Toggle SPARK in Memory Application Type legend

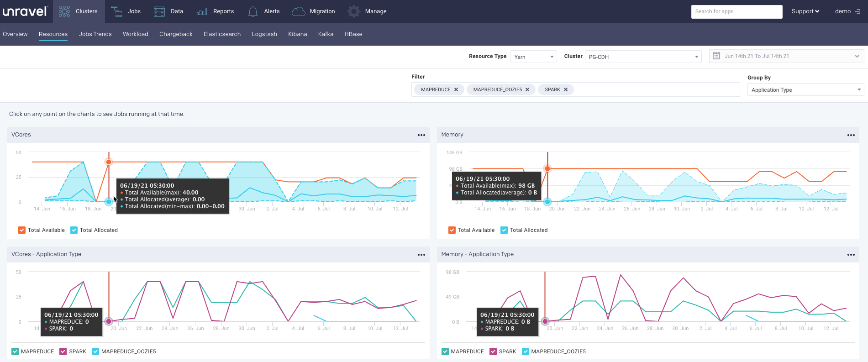[x=493, y=352]
